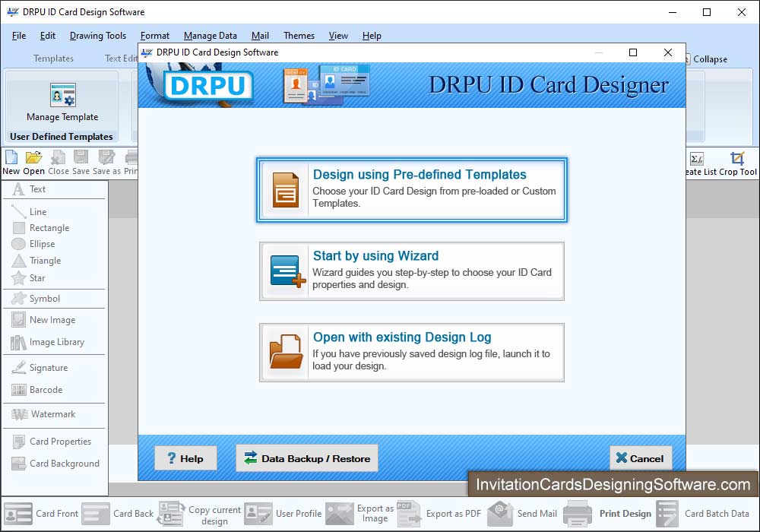Open Card Background settings
Screen dimensions: 760x532
tap(55, 464)
